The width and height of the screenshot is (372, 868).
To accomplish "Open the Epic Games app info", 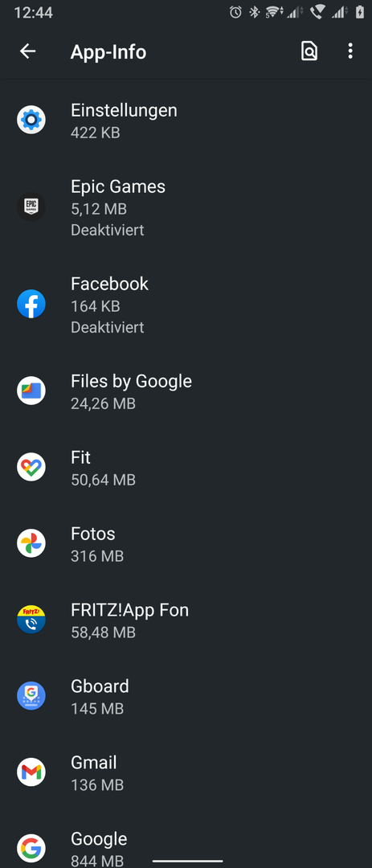I will click(x=186, y=207).
